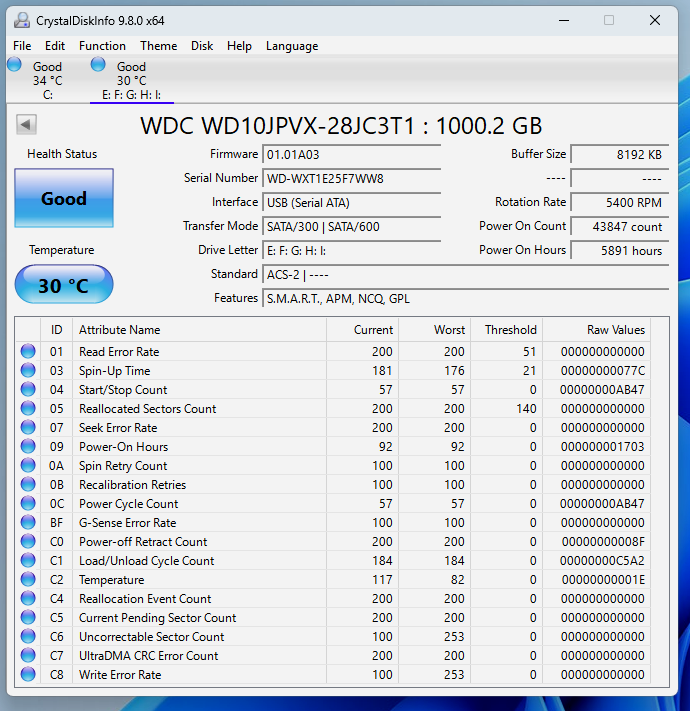
Task: Click the 30 °C temperature button
Action: (64, 285)
